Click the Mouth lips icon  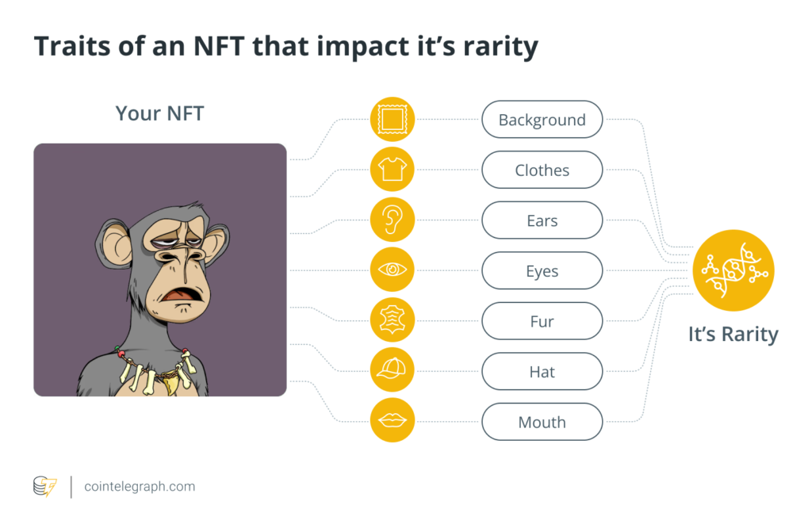tap(392, 422)
